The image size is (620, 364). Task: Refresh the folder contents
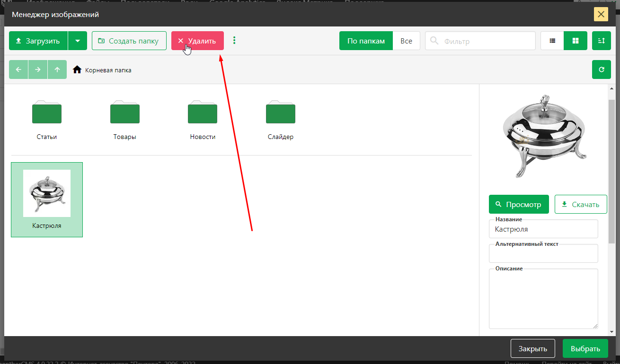click(x=601, y=69)
